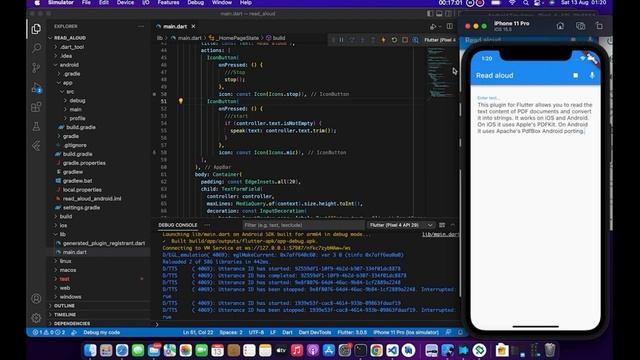
Task: Rotate the simulator device
Action: coord(599,26)
